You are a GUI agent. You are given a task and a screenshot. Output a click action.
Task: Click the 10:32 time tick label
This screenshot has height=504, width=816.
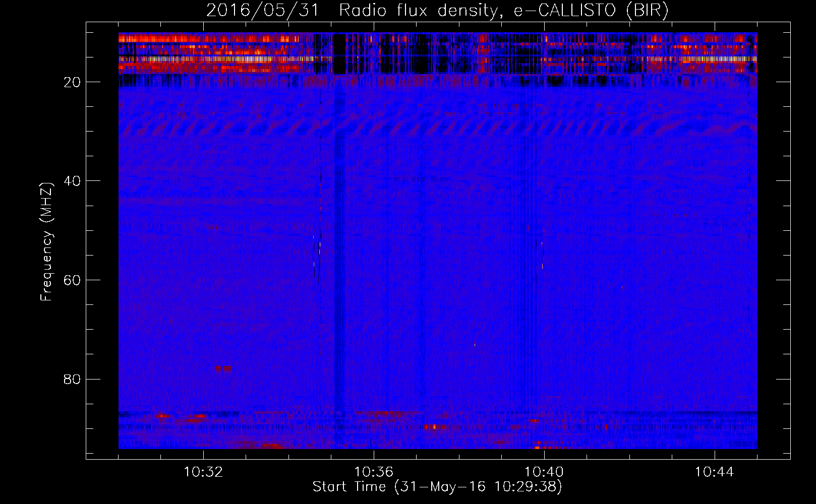click(203, 472)
